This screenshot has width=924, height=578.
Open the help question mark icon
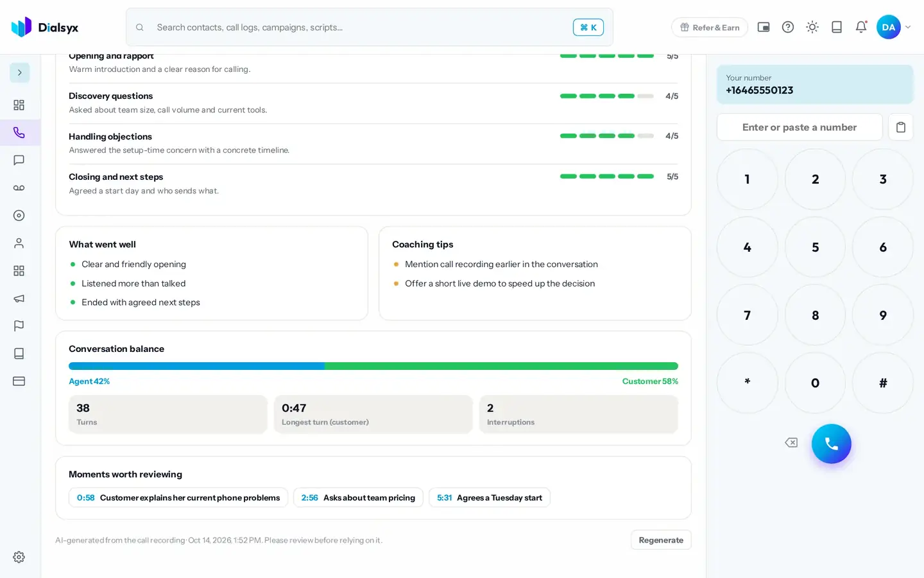[788, 27]
